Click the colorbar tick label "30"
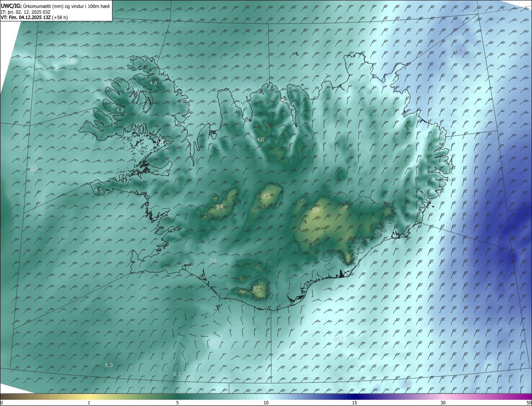532x406 pixels. 443,403
